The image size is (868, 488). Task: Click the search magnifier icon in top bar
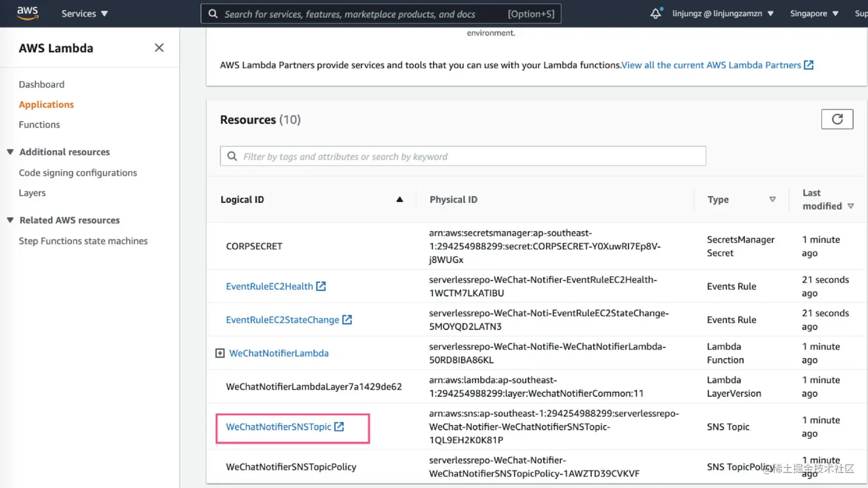click(213, 14)
